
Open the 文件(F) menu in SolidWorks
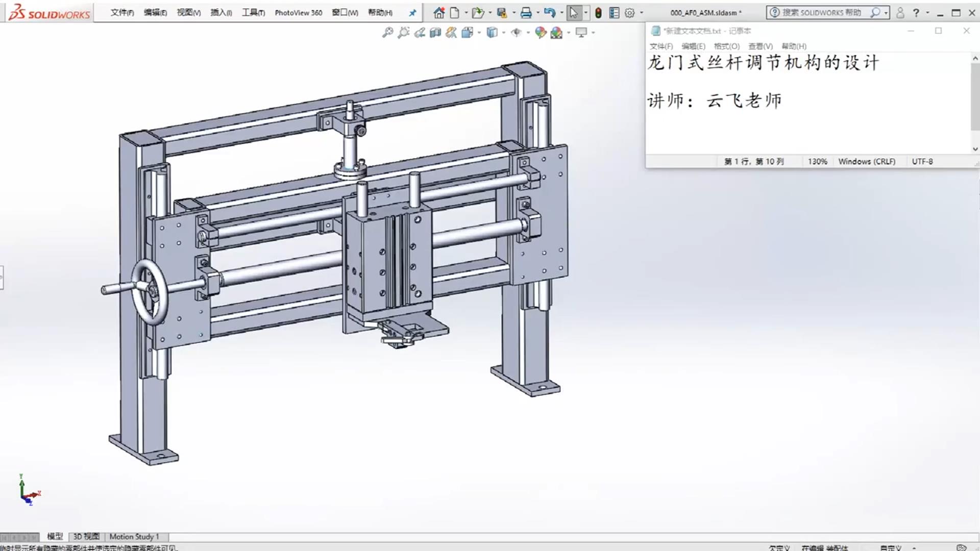122,13
